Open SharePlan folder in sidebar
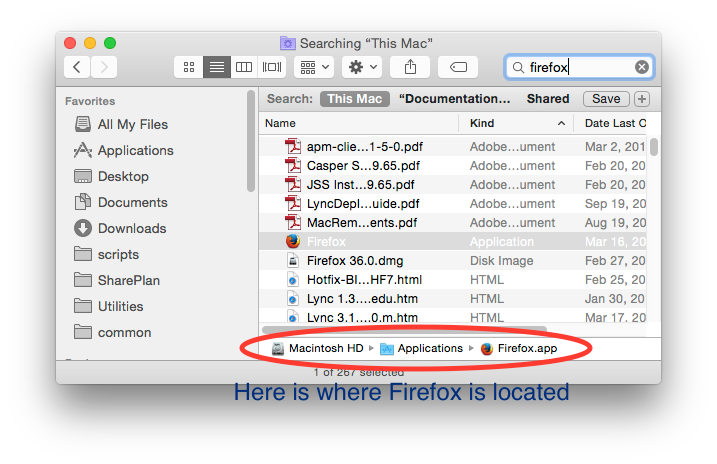The image size is (717, 464). click(x=117, y=280)
